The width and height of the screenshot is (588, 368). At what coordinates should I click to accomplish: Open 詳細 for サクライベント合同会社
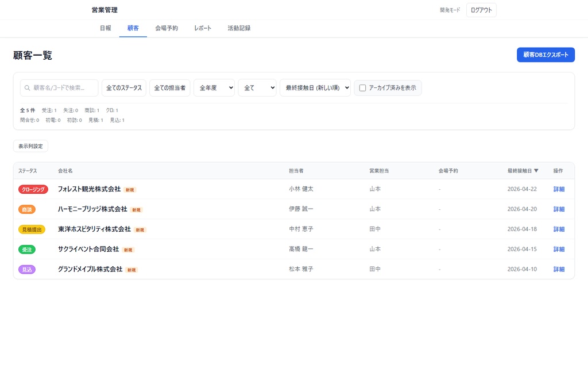558,249
